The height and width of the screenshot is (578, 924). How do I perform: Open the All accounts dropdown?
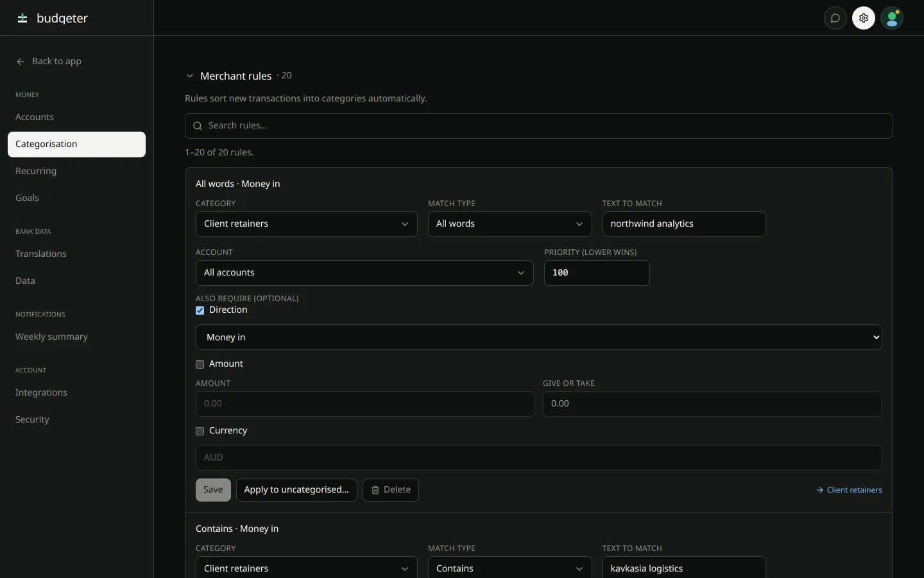tap(364, 273)
